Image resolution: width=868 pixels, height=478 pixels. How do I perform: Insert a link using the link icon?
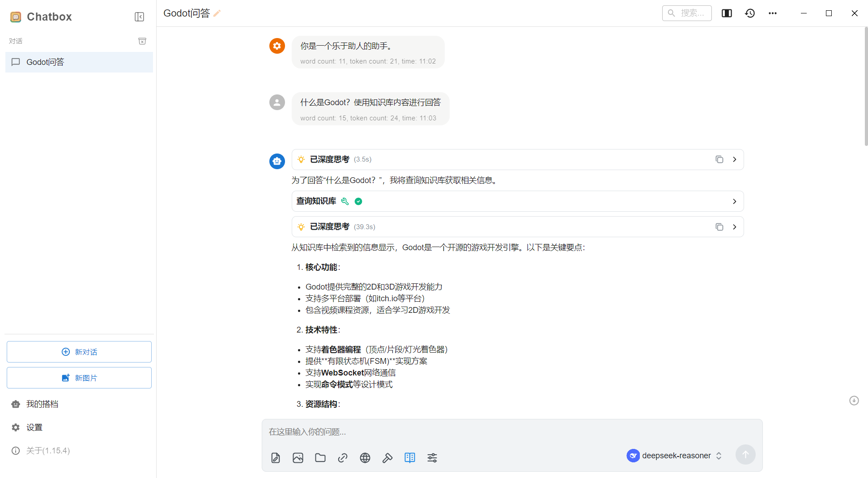(343, 457)
